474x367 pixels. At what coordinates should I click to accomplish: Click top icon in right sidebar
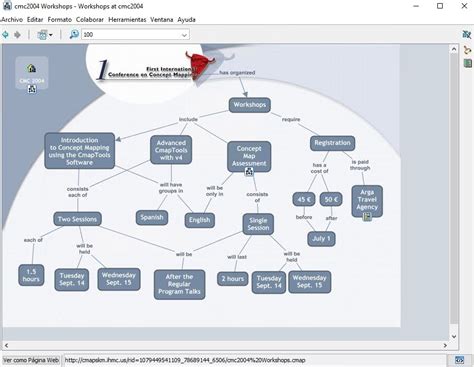tap(467, 34)
